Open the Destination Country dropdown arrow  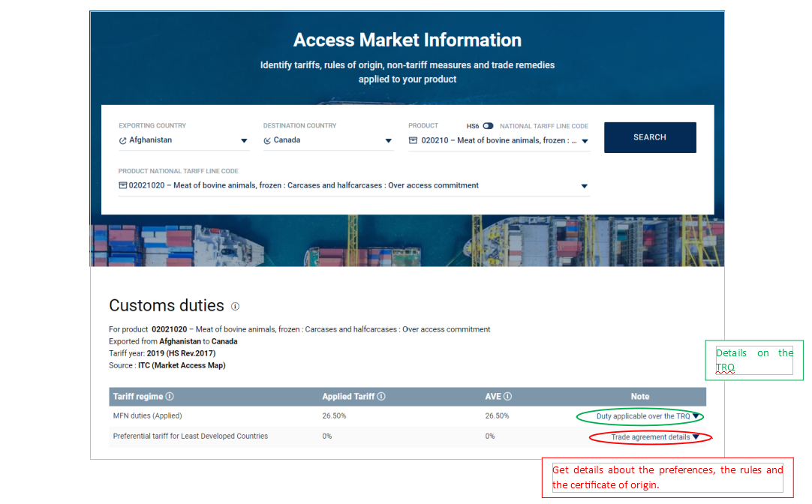pyautogui.click(x=388, y=141)
